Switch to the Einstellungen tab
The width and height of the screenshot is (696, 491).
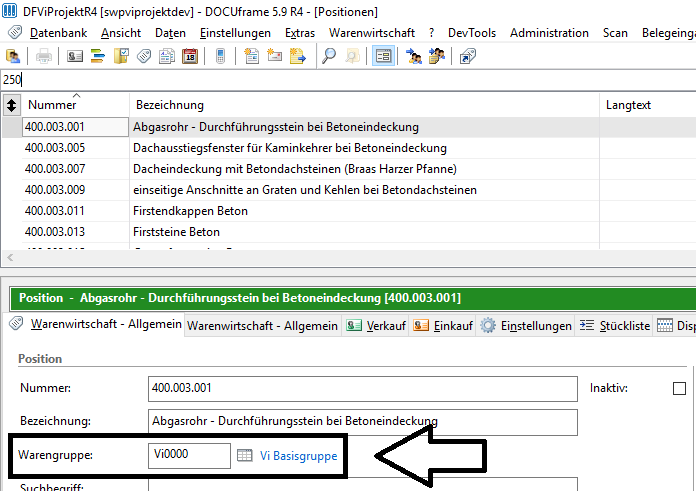[x=526, y=326]
